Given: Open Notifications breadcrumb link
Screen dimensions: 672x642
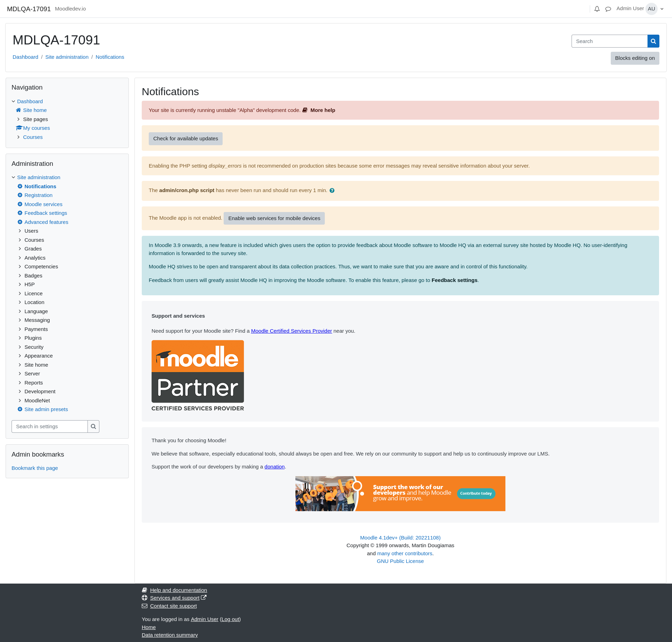Looking at the screenshot, I should click(x=110, y=57).
